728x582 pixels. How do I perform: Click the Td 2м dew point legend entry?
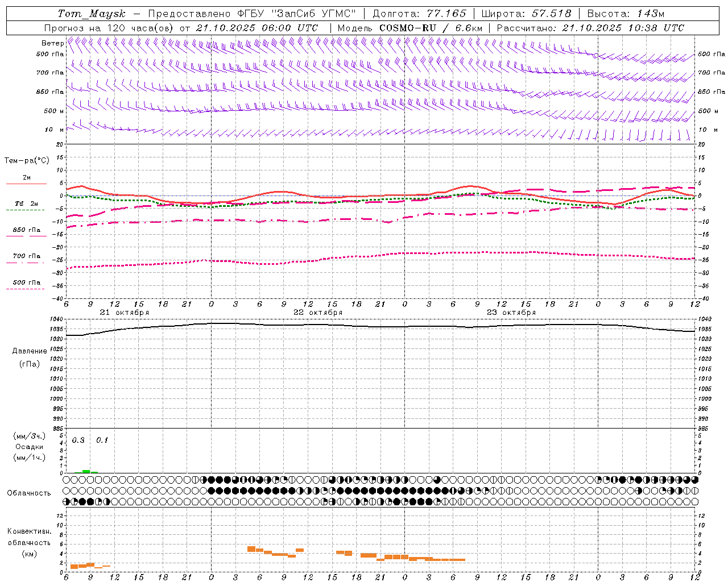click(26, 203)
